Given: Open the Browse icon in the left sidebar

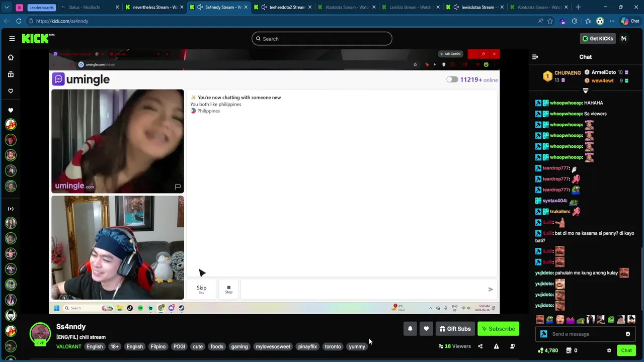Looking at the screenshot, I should pyautogui.click(x=11, y=74).
